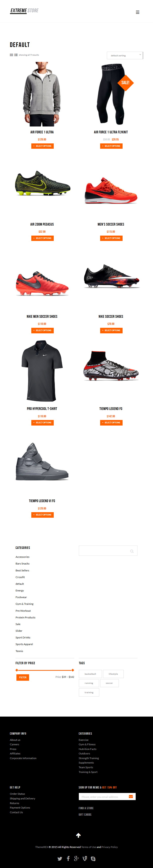Open the Google Plus icon
Viewport: 153px width, 868px height.
pyautogui.click(x=76, y=858)
